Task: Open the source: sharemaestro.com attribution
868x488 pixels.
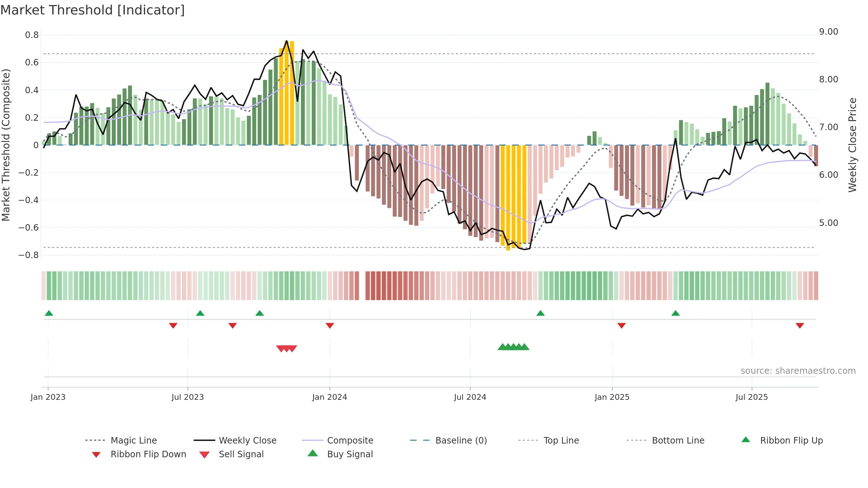Action: point(798,371)
